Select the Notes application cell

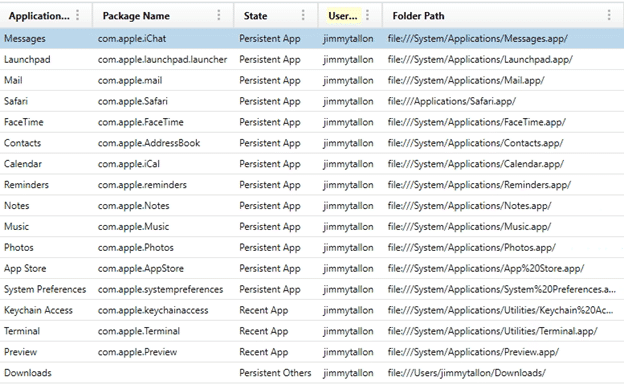[17, 206]
